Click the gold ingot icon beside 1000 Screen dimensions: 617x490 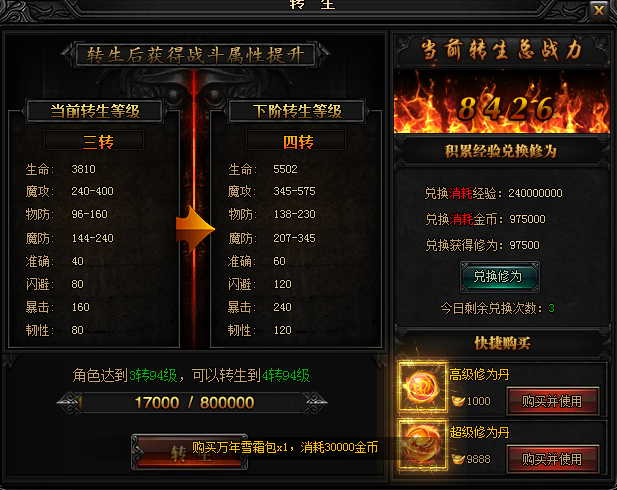(458, 401)
